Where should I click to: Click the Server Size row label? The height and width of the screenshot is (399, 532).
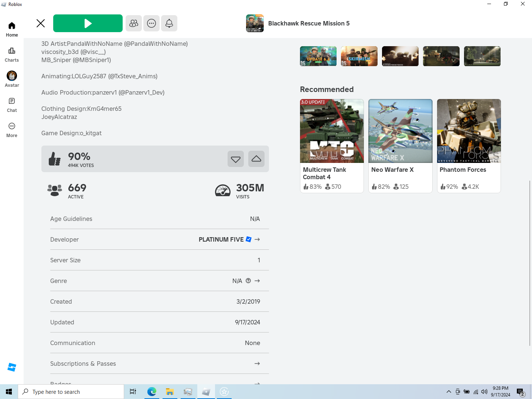pyautogui.click(x=65, y=260)
